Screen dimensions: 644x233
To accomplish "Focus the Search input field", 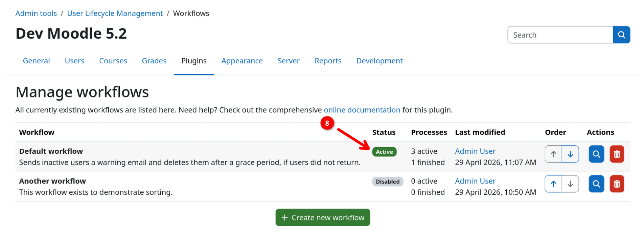I will (x=560, y=35).
